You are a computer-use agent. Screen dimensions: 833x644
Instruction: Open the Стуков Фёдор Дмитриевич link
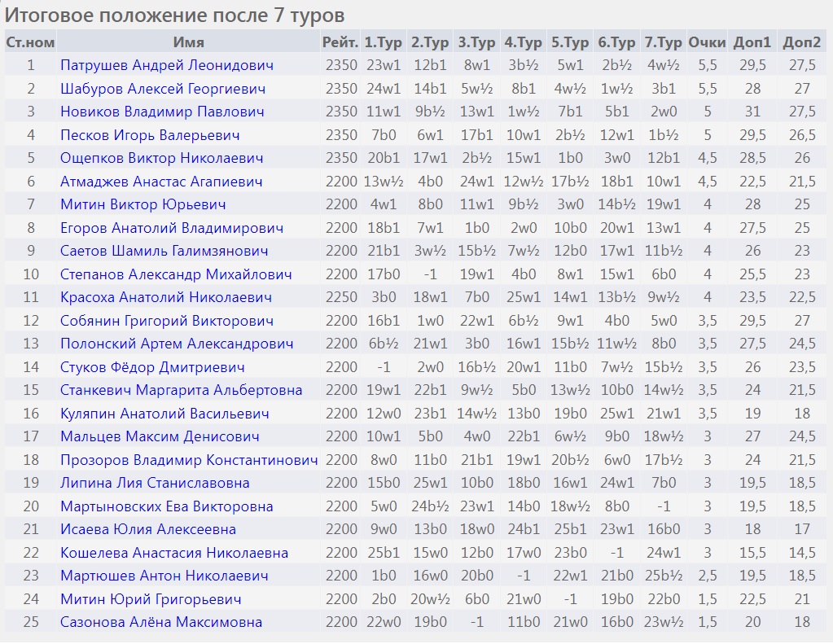[152, 366]
